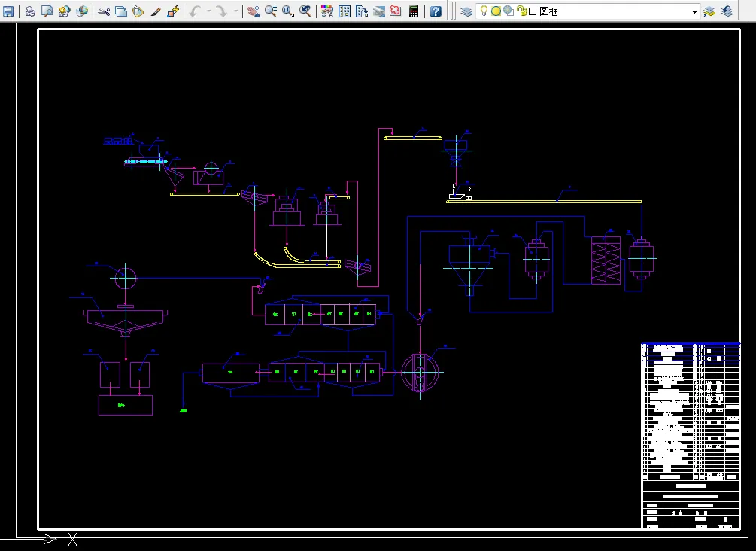Open the Layer Properties Manager icon

(x=466, y=11)
